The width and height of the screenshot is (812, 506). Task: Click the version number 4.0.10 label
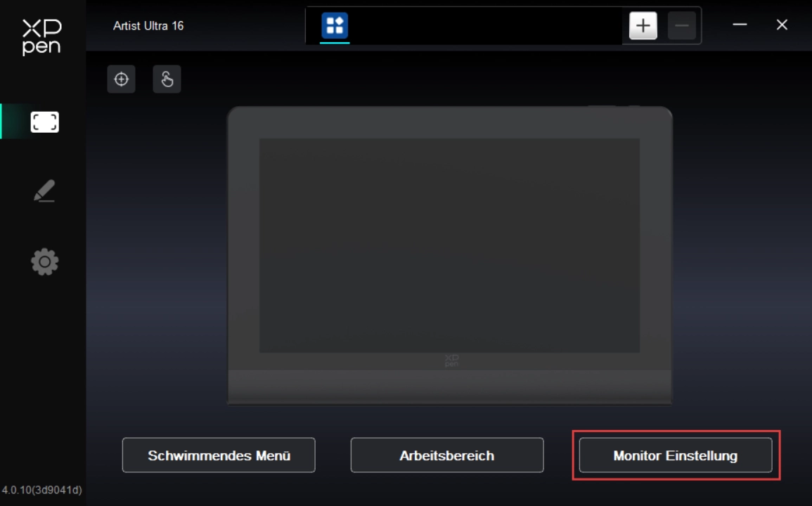pos(42,490)
